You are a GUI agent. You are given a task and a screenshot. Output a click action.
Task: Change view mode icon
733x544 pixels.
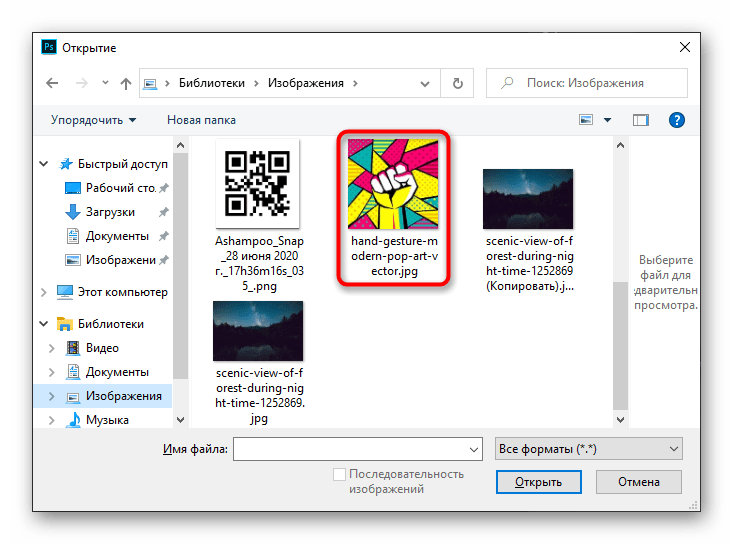pos(586,120)
